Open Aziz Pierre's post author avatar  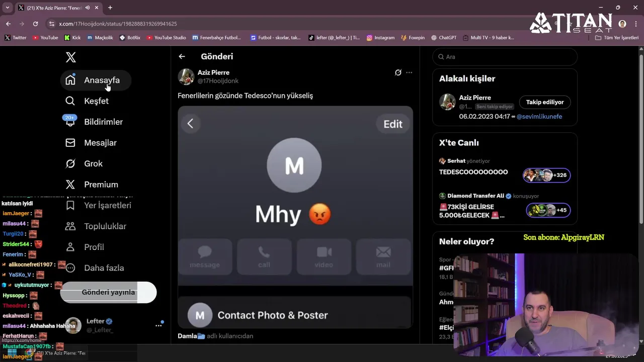point(186,76)
